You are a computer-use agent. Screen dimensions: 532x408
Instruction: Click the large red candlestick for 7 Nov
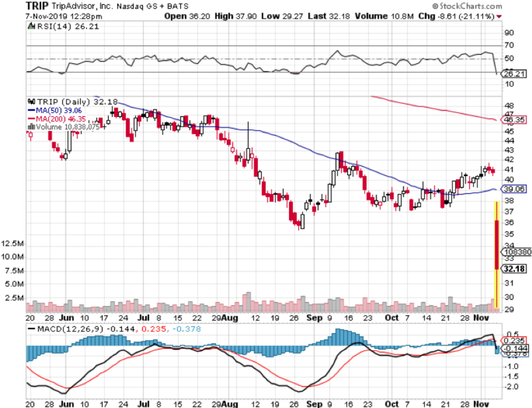click(496, 245)
